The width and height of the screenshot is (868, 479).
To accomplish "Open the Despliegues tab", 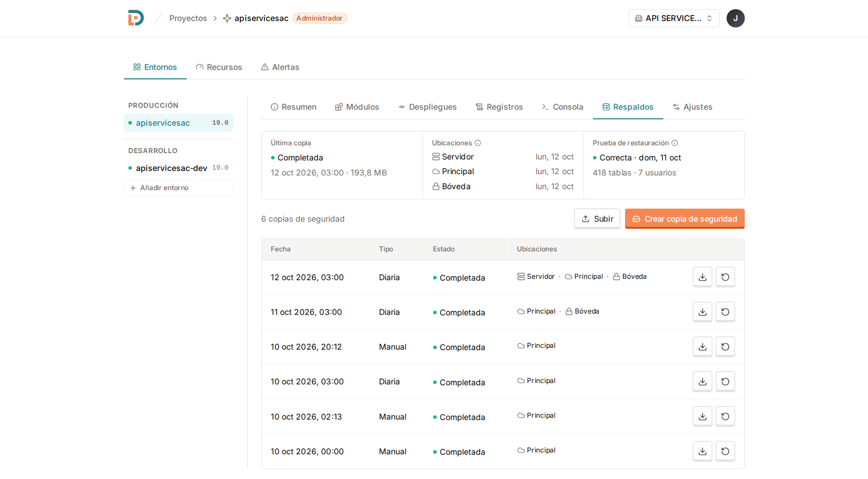I will pyautogui.click(x=427, y=107).
